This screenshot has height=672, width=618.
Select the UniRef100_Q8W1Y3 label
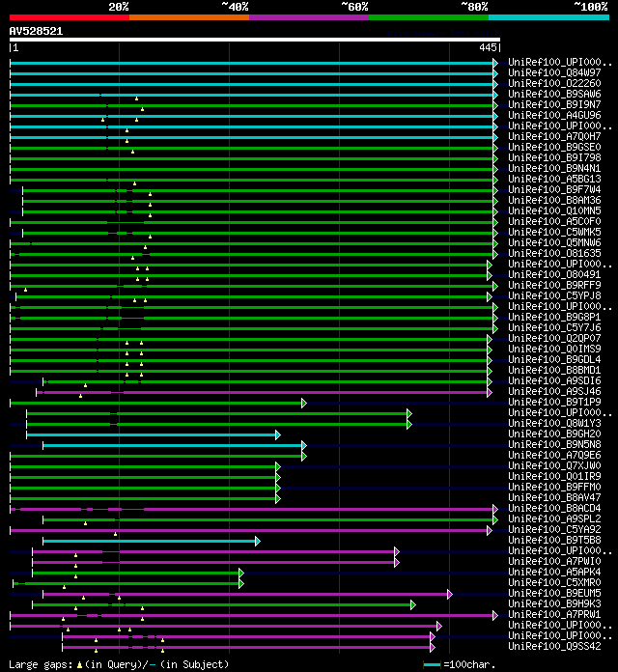(554, 423)
